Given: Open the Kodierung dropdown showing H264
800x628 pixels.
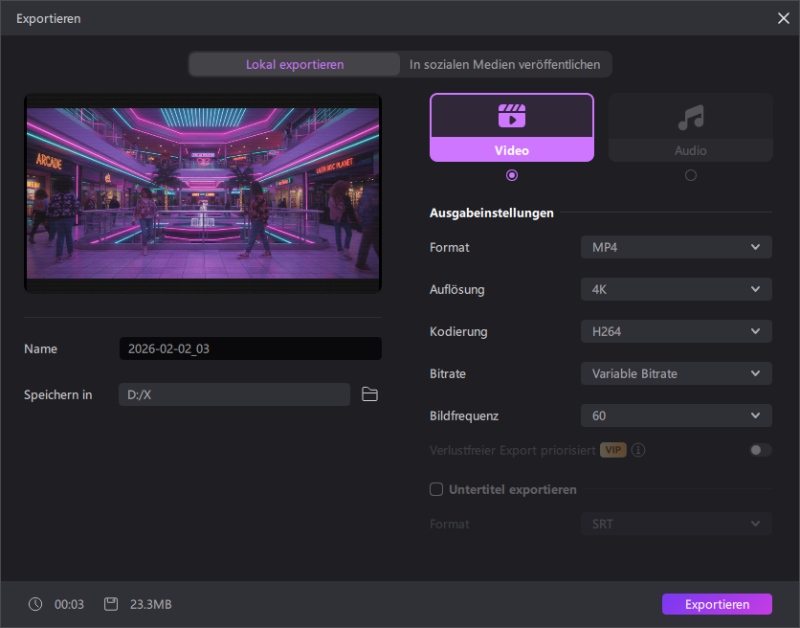Looking at the screenshot, I should [x=676, y=331].
